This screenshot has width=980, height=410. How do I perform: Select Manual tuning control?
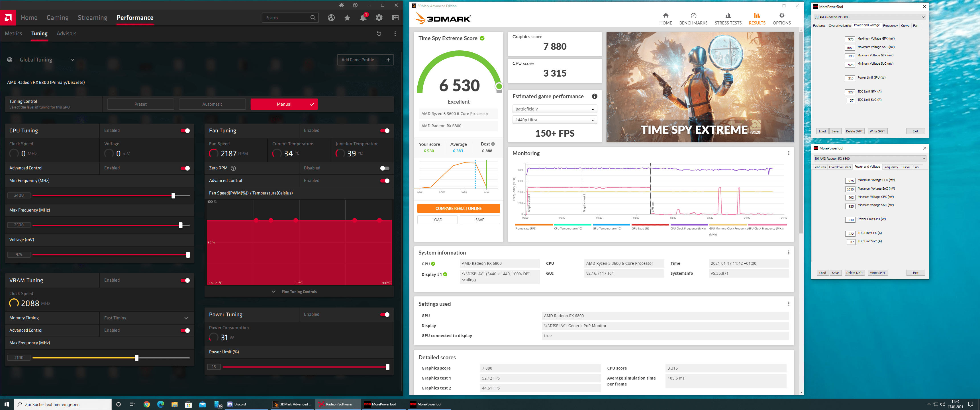click(284, 104)
